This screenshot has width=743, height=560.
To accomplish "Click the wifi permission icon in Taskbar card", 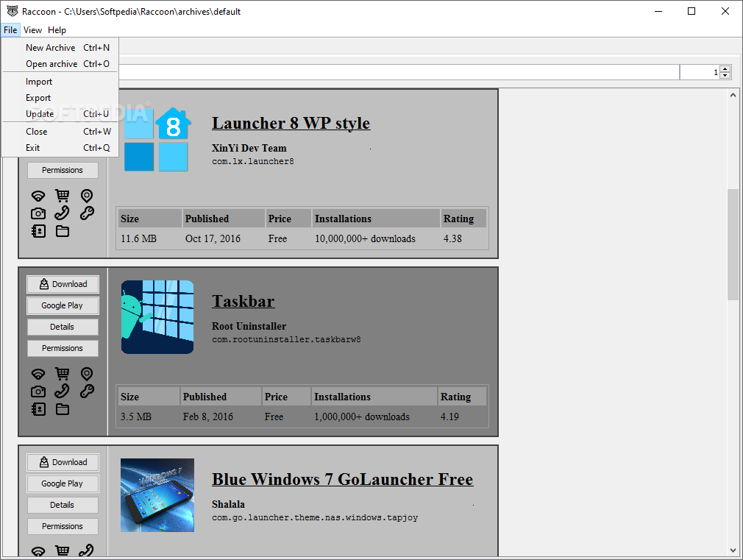I will click(x=38, y=374).
